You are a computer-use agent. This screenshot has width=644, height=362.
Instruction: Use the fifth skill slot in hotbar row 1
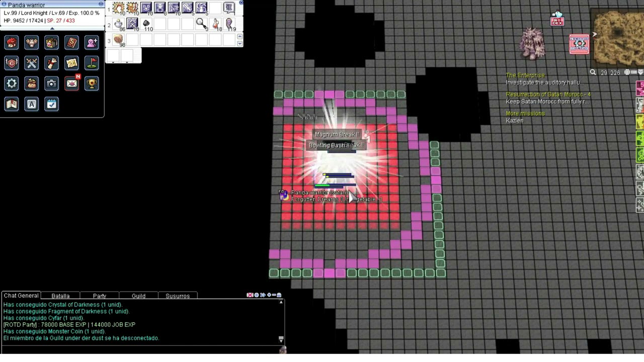click(x=174, y=8)
